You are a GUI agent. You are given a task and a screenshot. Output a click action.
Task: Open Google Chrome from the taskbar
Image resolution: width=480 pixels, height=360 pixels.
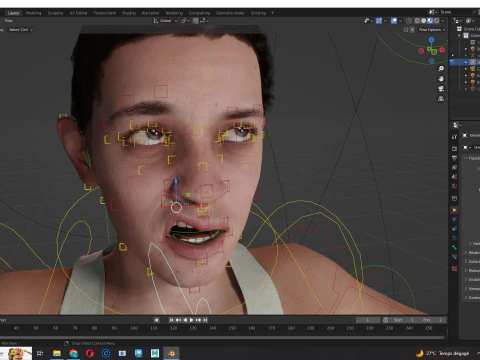click(x=73, y=353)
